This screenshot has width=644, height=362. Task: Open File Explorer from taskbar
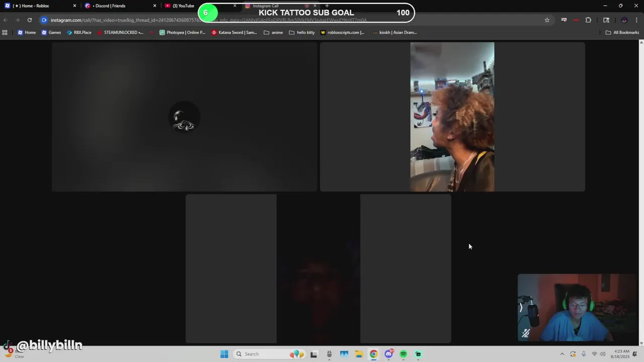tap(359, 354)
